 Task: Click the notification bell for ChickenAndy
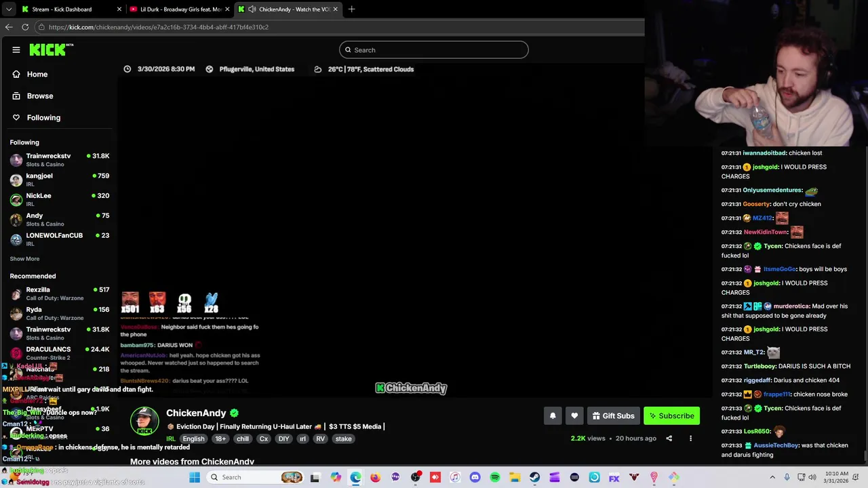553,415
